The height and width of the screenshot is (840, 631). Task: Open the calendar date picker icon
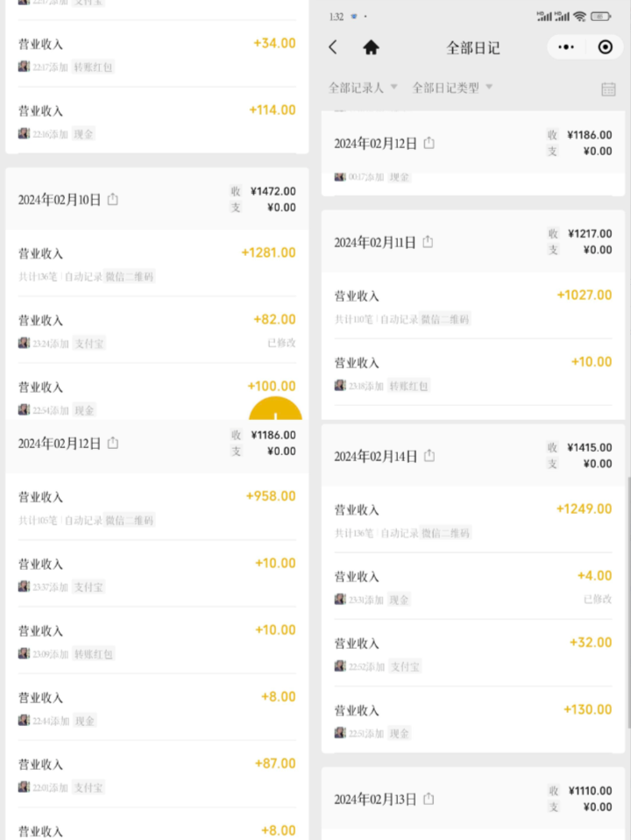(608, 89)
